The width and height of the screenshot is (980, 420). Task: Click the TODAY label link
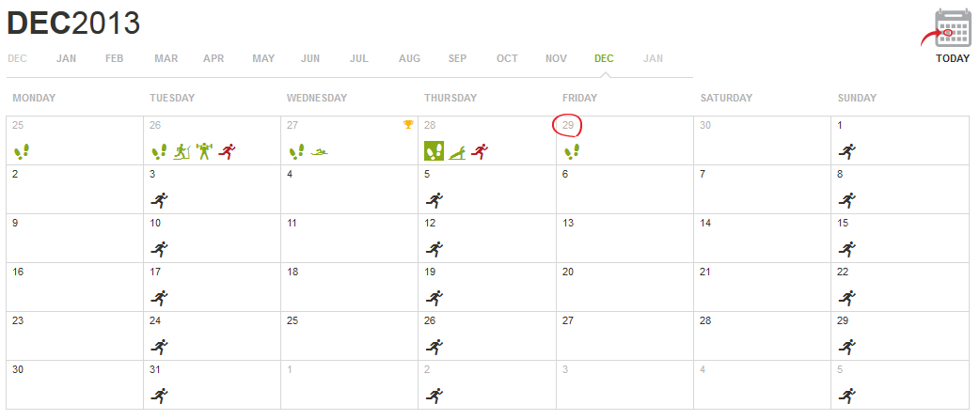tap(952, 58)
